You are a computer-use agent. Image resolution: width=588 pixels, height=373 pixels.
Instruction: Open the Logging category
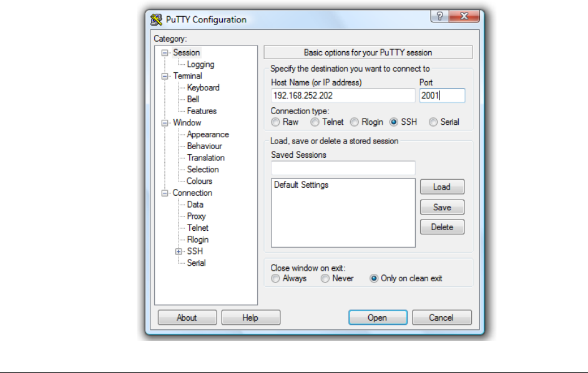click(200, 64)
